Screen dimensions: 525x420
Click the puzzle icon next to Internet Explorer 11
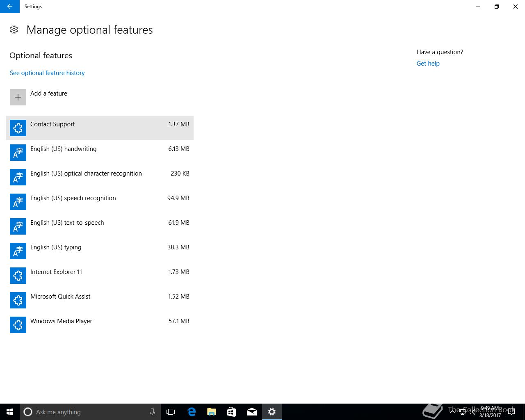click(x=18, y=276)
